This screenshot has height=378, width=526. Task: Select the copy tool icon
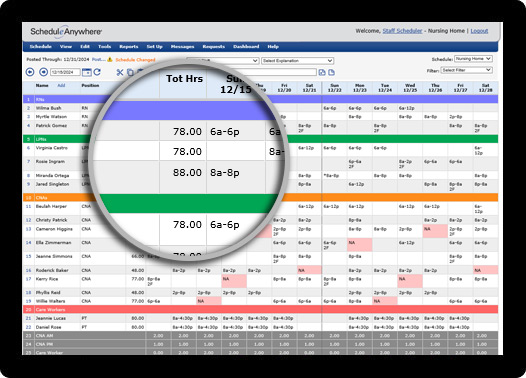pyautogui.click(x=130, y=72)
